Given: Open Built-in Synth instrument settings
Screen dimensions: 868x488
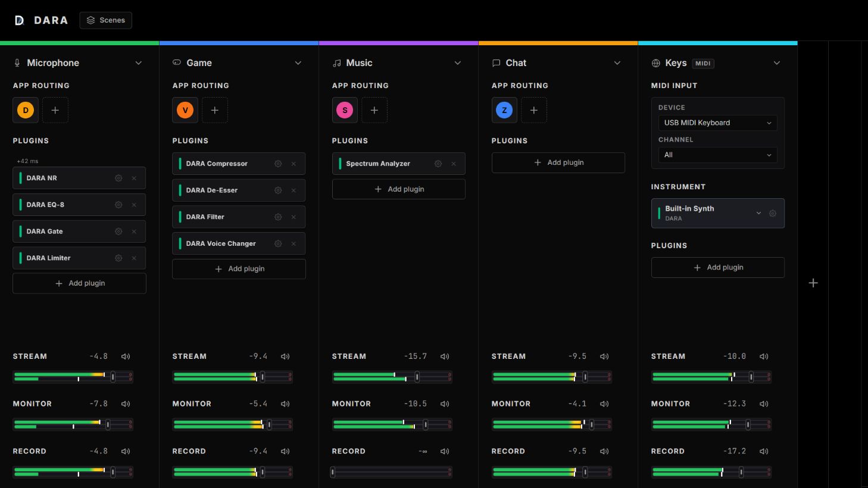Looking at the screenshot, I should point(773,213).
